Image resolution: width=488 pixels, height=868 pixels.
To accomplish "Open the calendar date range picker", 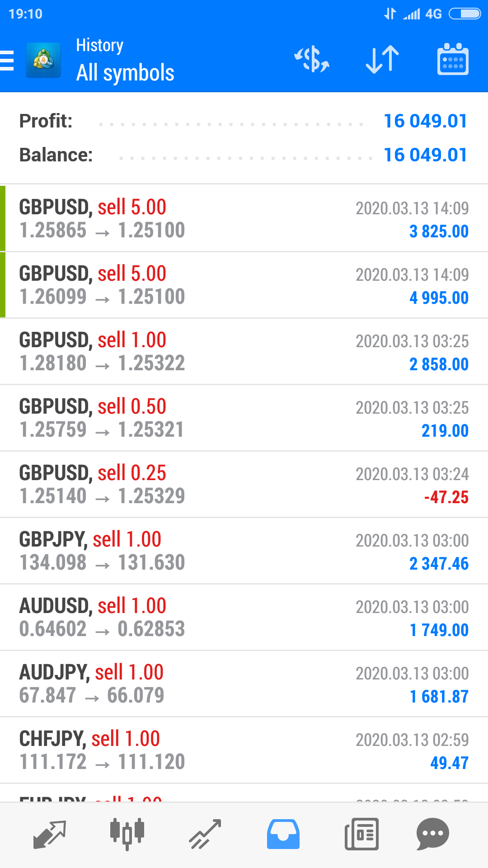I will pos(453,60).
